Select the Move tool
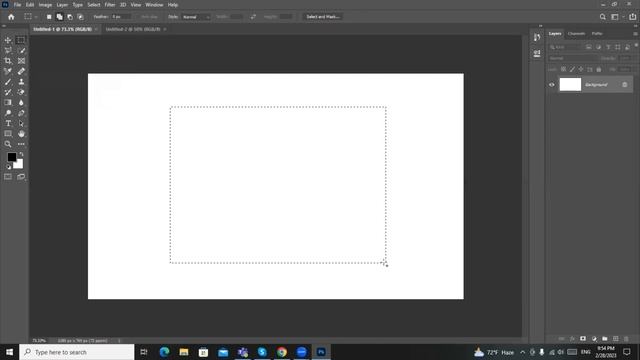The image size is (640, 360). coord(8,40)
